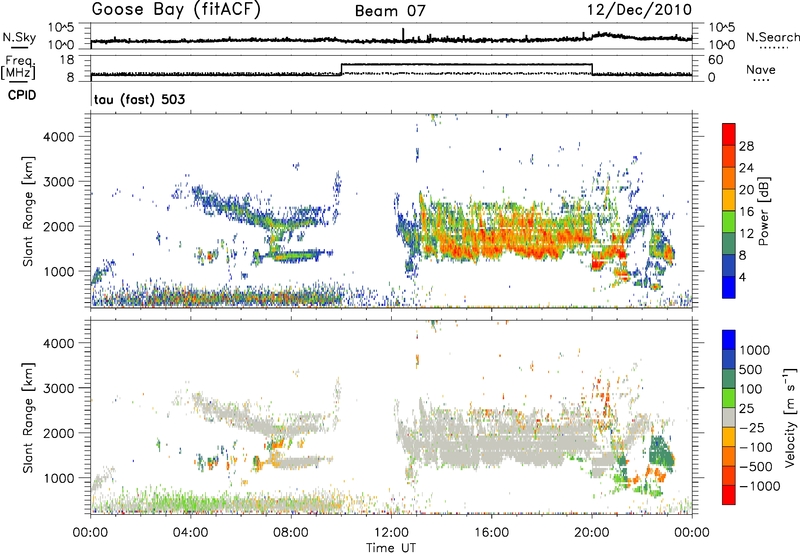
Task: Click the 'Time UT' axis label
Action: 391,548
